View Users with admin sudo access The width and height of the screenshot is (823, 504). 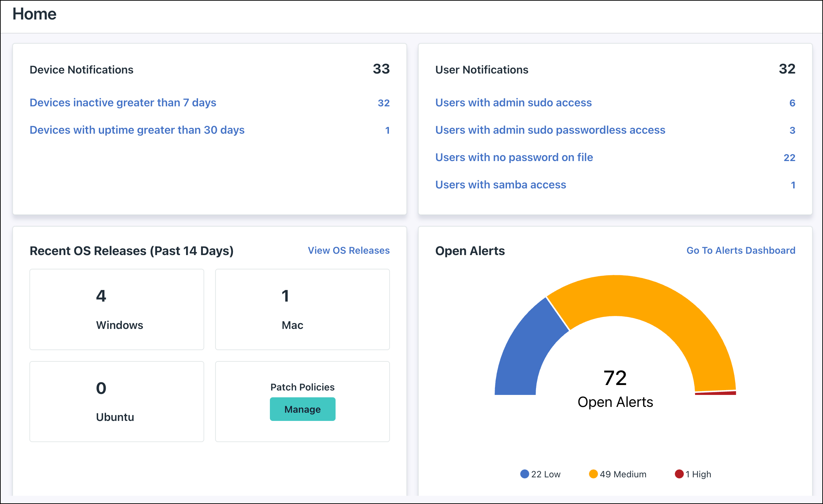(514, 103)
